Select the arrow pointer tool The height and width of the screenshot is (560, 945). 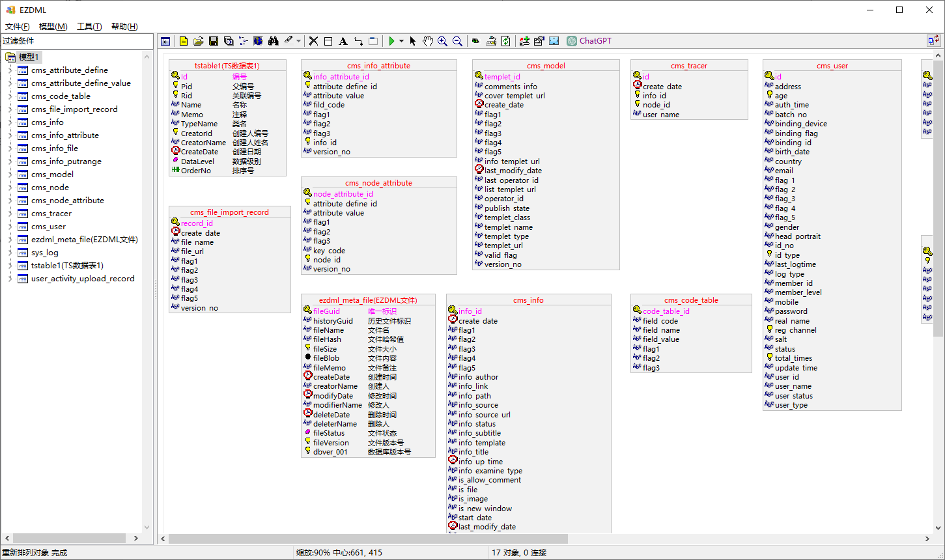[413, 41]
